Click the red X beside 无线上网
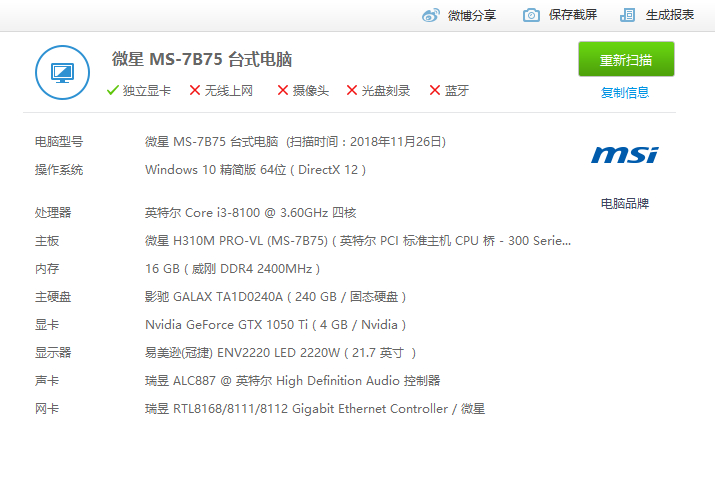This screenshot has height=500, width=715. 195,90
